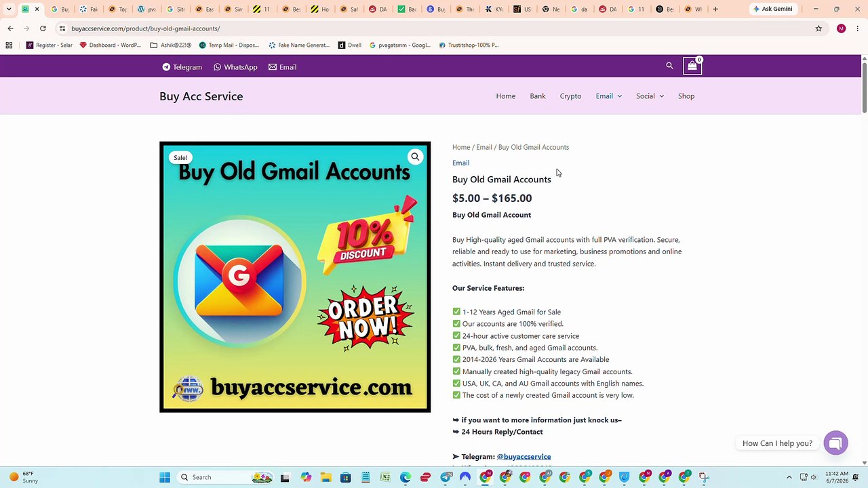The image size is (868, 488).
Task: Open the Email category link above title
Action: pos(460,163)
